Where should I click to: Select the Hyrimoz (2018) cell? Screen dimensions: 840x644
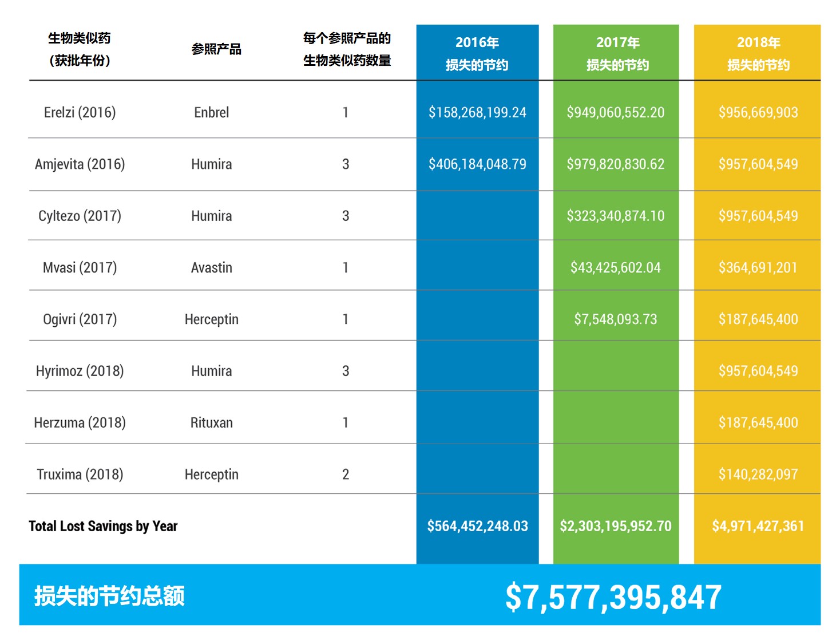click(x=80, y=371)
